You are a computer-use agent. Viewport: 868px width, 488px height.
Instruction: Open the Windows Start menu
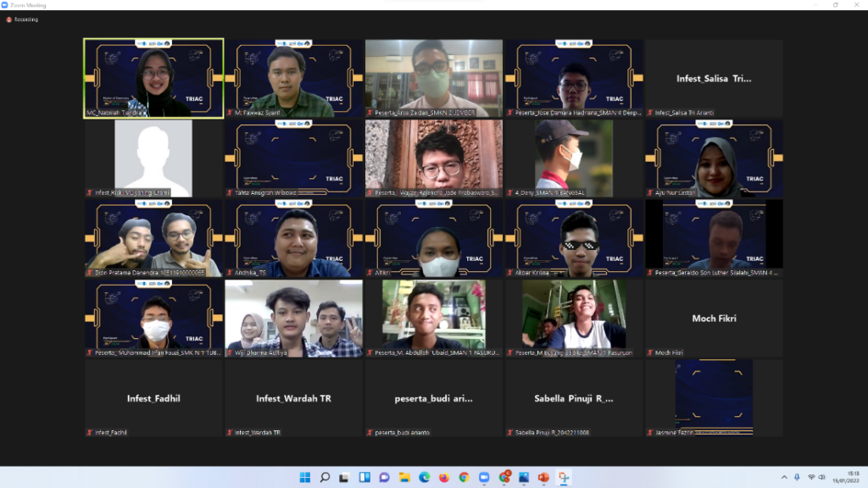305,478
